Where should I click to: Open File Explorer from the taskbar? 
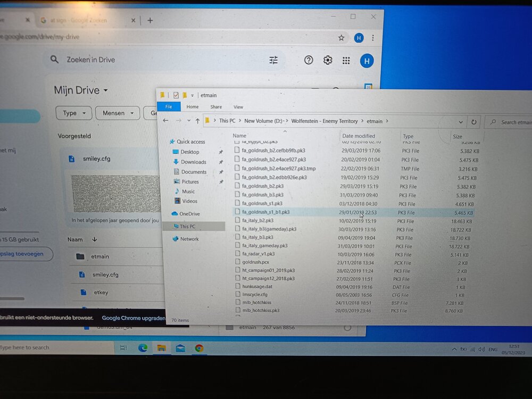[x=162, y=348]
